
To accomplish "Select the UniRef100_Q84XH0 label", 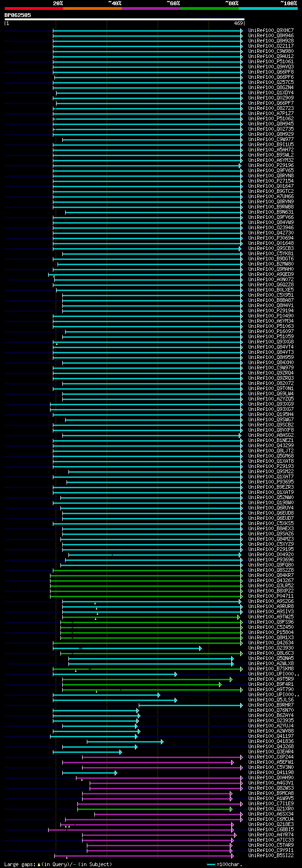I will [271, 362].
